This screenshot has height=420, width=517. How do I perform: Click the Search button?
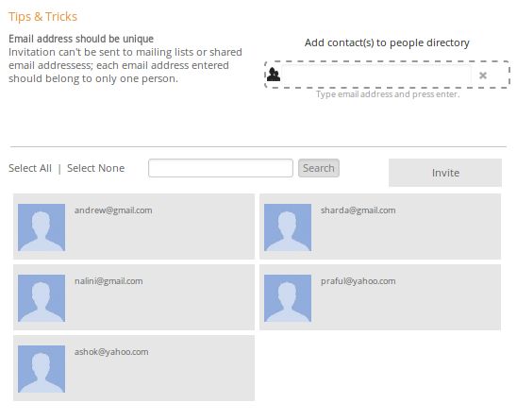click(x=319, y=168)
